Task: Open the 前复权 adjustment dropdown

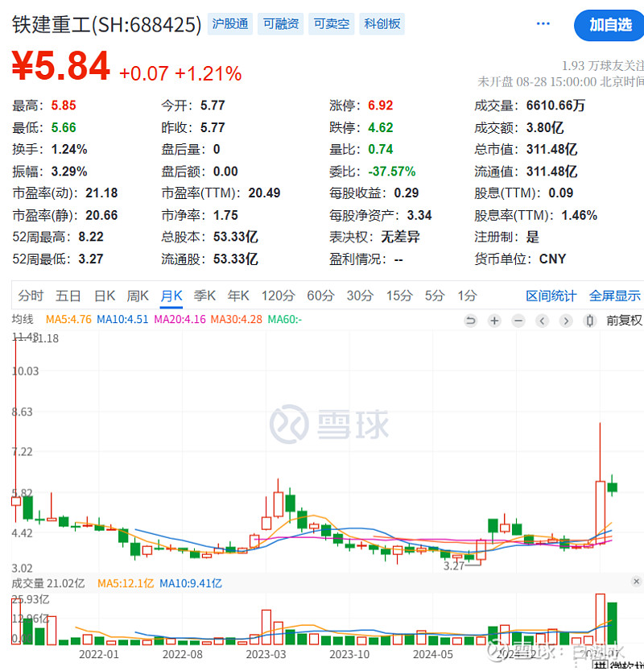Action: tap(625, 321)
